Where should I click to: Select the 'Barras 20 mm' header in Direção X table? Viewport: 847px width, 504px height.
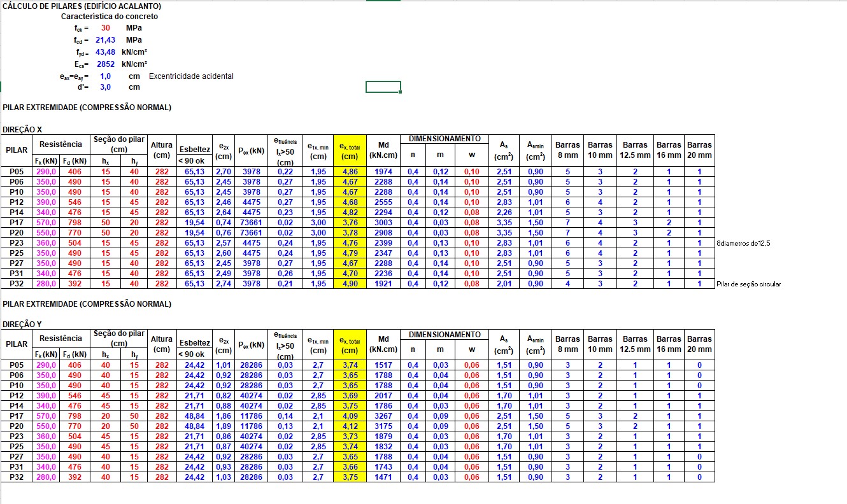click(699, 150)
